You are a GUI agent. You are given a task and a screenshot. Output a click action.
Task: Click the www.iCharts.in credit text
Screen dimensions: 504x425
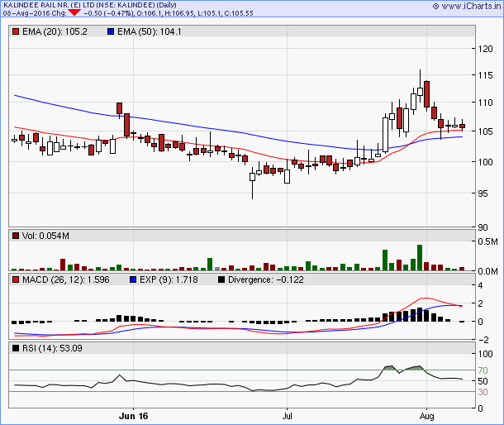tap(471, 6)
